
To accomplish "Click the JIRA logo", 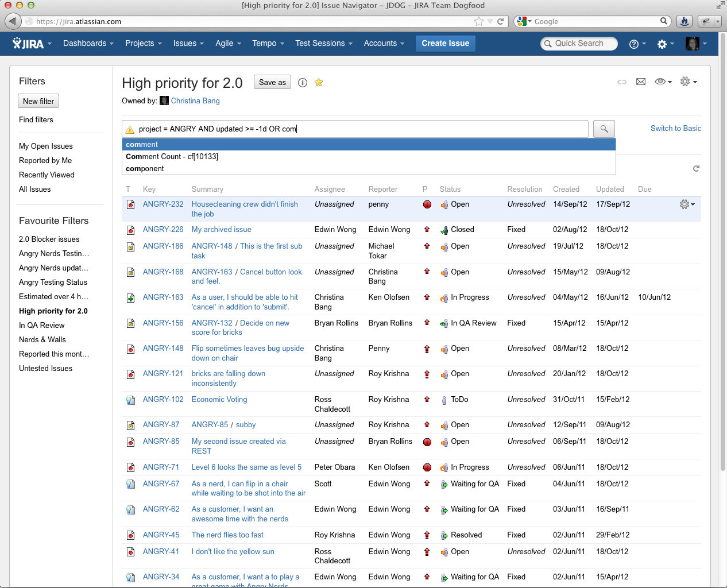I will point(28,44).
